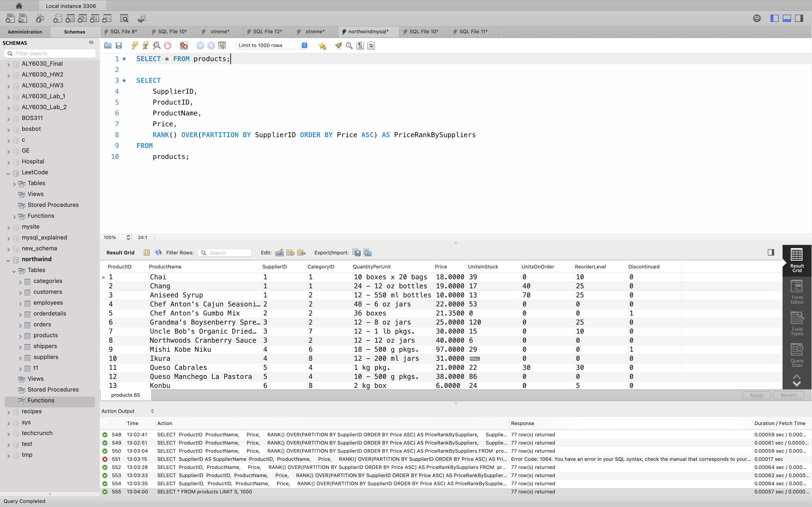Image resolution: width=812 pixels, height=507 pixels.
Task: Click the editor zoom 100% stepper
Action: click(128, 237)
